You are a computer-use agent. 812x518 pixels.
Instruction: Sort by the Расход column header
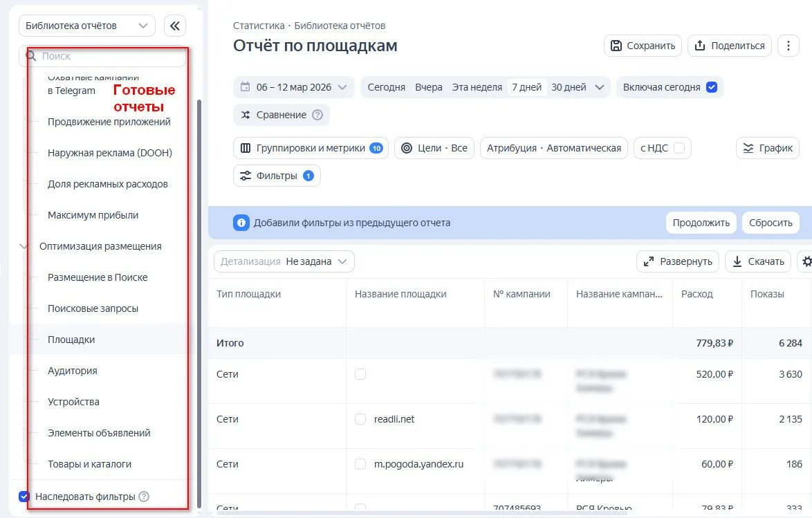(697, 294)
